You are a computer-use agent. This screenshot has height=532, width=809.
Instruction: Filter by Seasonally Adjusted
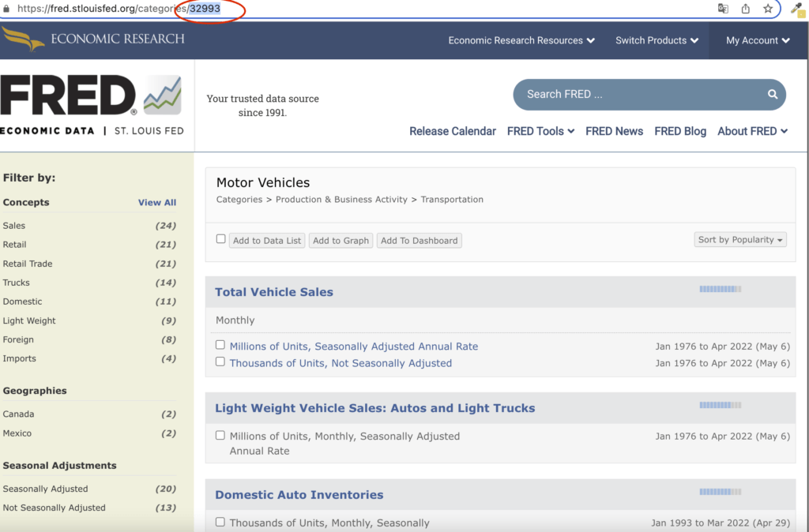45,489
